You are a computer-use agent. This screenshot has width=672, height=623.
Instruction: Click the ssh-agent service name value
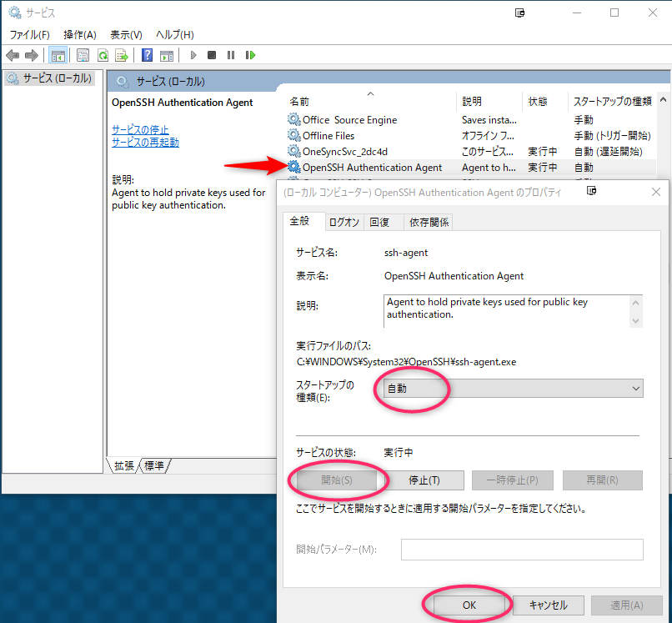tap(406, 253)
